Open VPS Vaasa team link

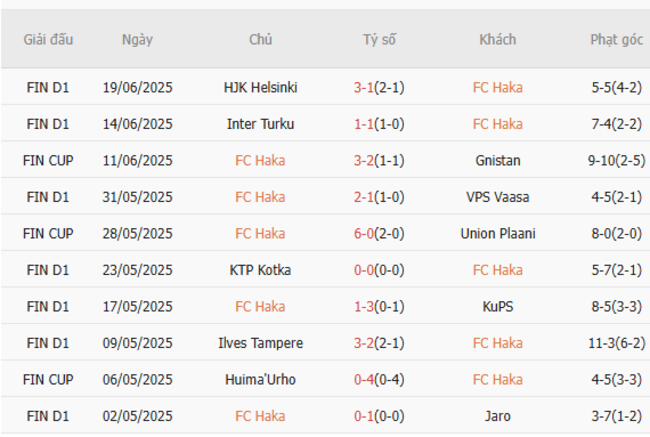tap(497, 197)
